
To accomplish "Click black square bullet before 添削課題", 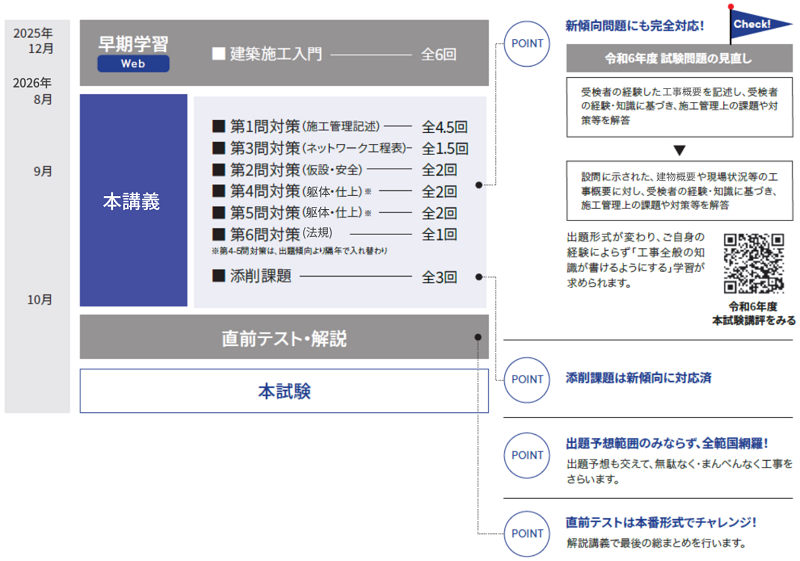I will [x=218, y=277].
